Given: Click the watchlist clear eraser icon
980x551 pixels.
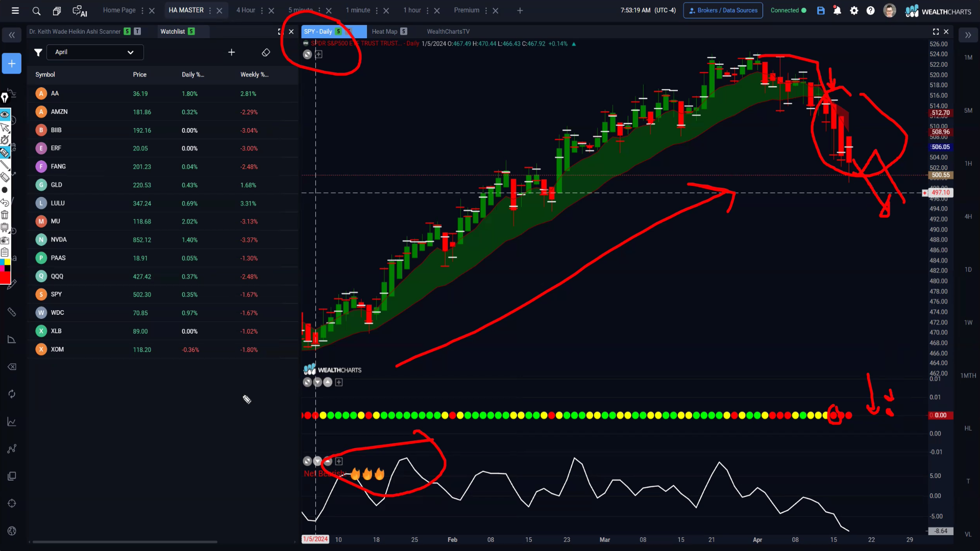Looking at the screenshot, I should click(x=266, y=52).
